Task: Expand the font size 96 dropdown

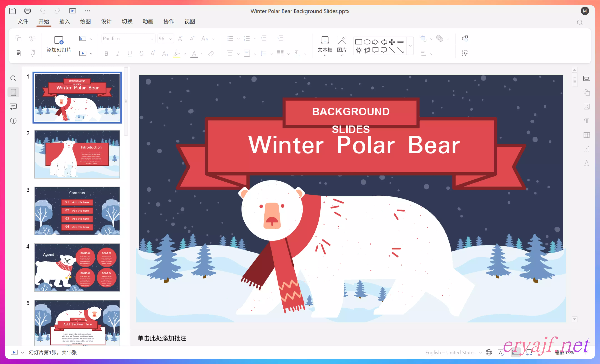Action: (170, 39)
